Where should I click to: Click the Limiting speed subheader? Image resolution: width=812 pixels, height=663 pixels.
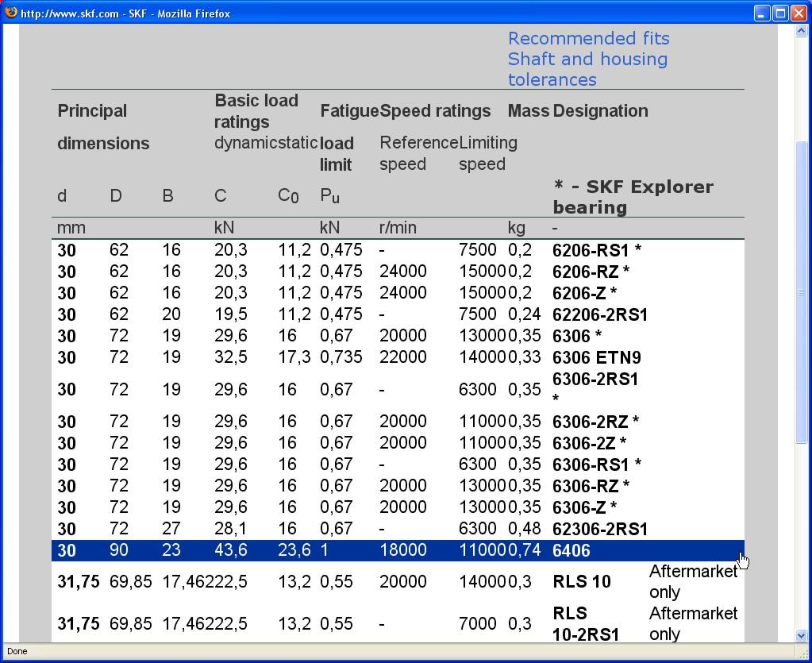click(x=488, y=153)
